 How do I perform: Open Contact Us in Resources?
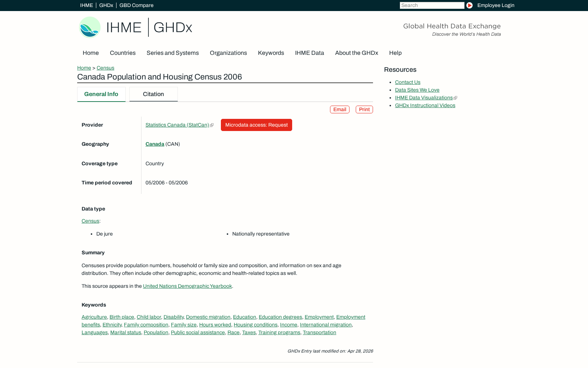408,82
